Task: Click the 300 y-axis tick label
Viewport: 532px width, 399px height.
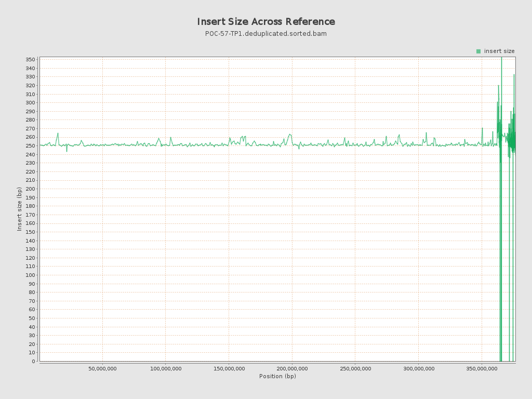Action: (x=30, y=102)
